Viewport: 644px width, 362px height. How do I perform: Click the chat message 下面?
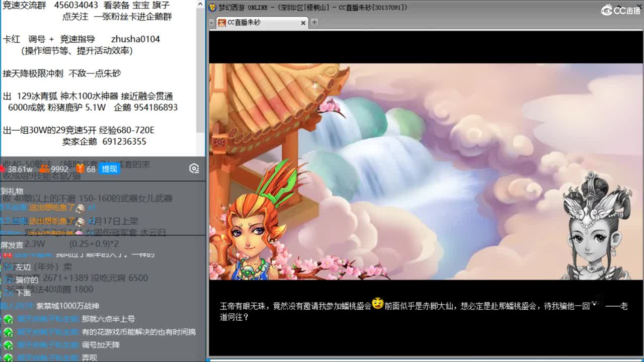click(x=23, y=293)
